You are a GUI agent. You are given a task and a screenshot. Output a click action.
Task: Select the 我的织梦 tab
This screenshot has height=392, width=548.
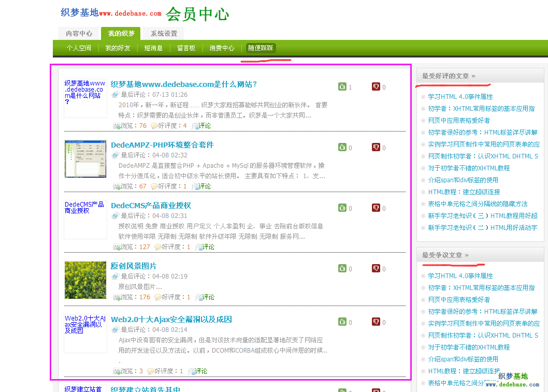(121, 34)
